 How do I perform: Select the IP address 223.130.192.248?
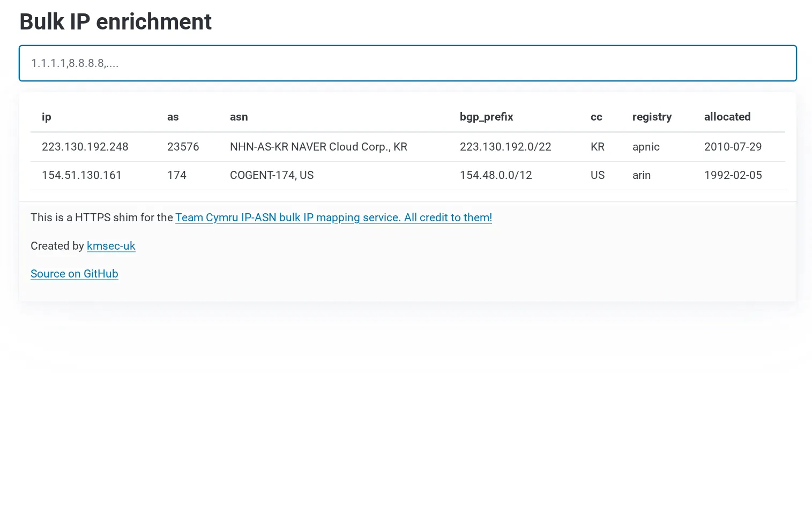coord(85,147)
